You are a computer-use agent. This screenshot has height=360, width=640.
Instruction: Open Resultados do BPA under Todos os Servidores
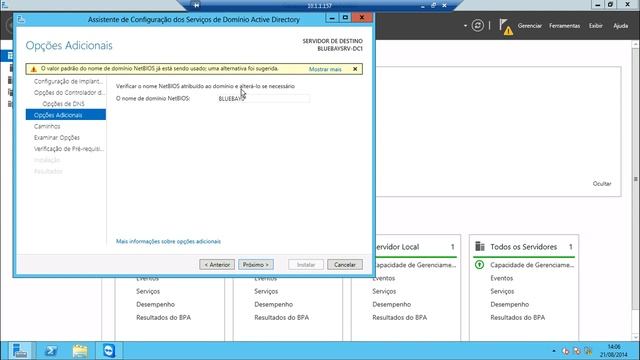pos(518,317)
